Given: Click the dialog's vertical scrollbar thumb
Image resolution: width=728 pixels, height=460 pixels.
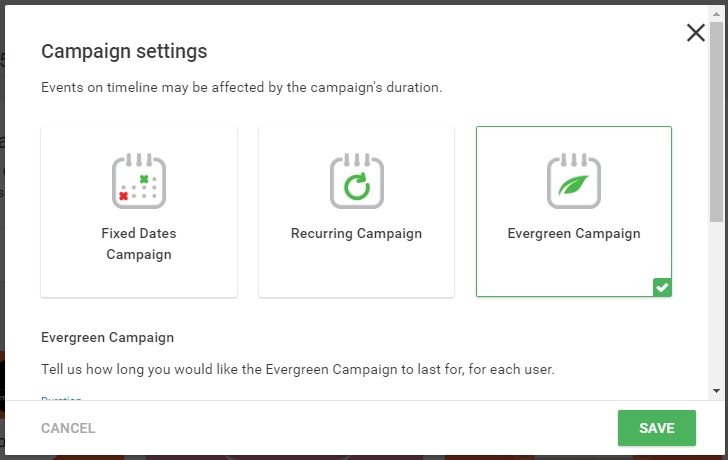Looking at the screenshot, I should point(716,122).
